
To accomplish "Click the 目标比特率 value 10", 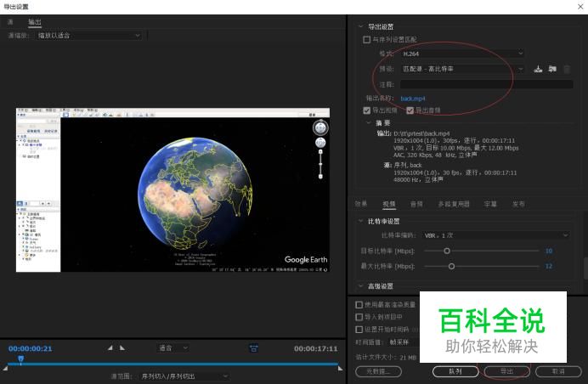I will [549, 251].
